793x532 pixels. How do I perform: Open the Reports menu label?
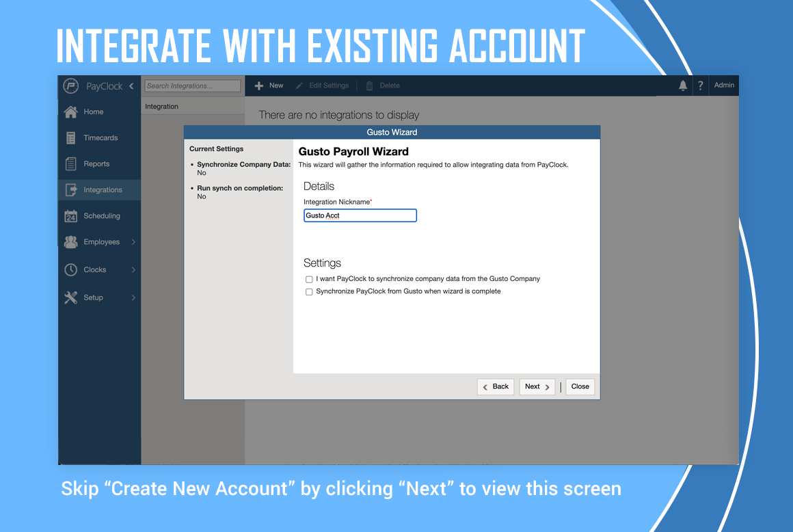(x=96, y=164)
